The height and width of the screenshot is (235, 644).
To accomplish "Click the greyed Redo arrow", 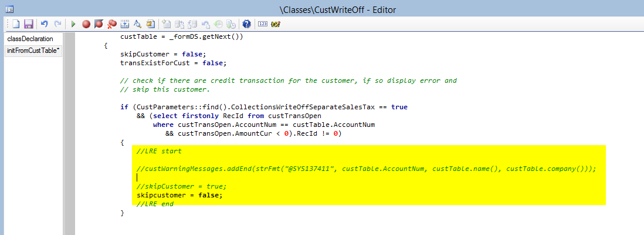I will [57, 24].
